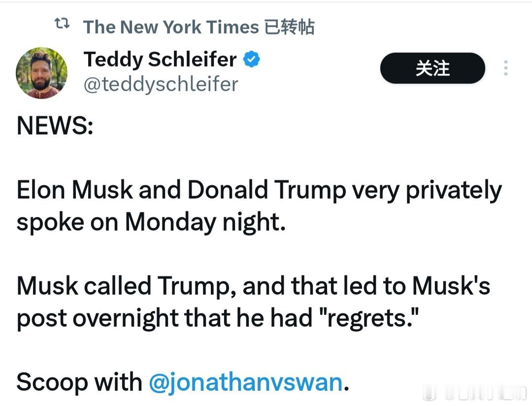Image resolution: width=532 pixels, height=406 pixels.
Task: Open the @teddyschleifer handle
Action: pos(161,84)
